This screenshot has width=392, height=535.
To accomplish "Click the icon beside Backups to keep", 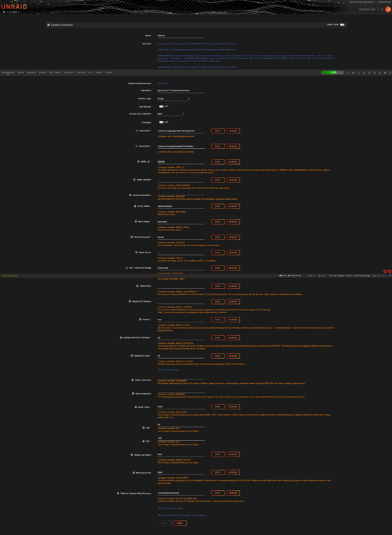I will pos(132,355).
